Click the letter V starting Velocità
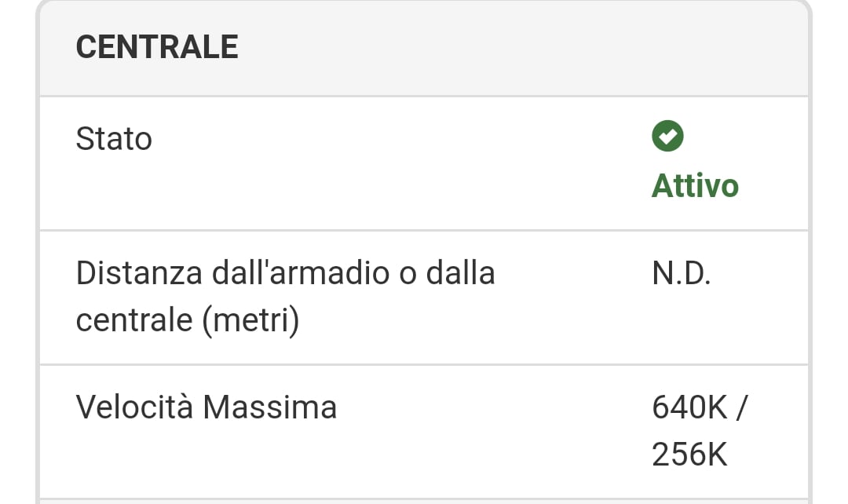 click(85, 407)
